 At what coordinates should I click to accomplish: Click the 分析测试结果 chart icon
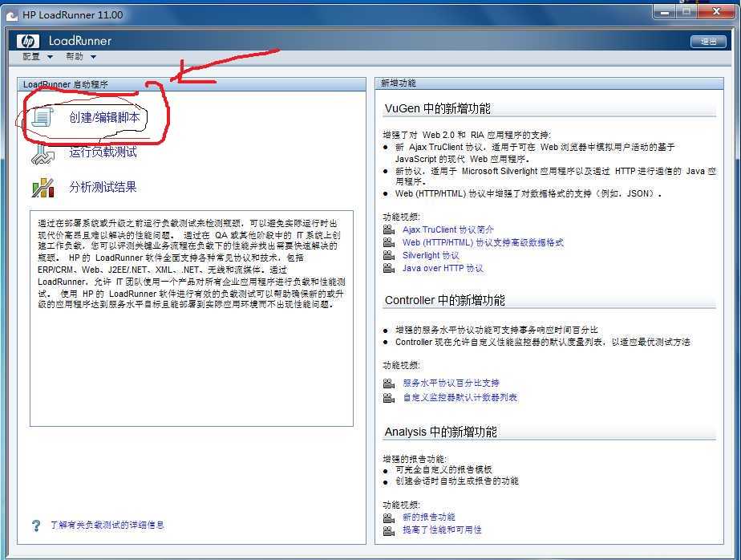tap(43, 188)
